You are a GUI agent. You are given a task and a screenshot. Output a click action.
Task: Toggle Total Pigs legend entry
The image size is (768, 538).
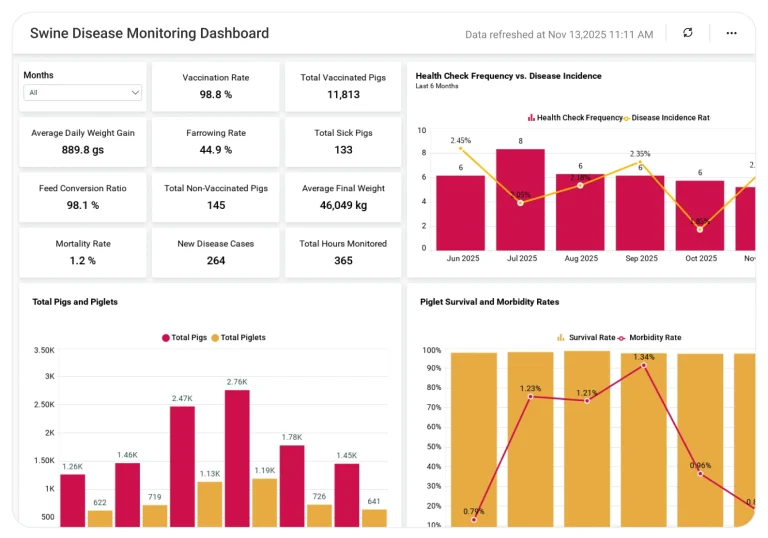(x=185, y=338)
